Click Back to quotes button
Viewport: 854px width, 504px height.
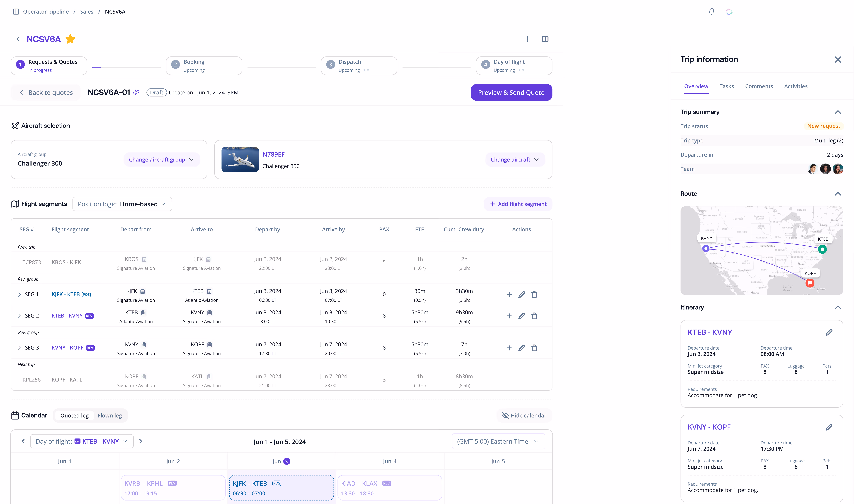pyautogui.click(x=46, y=92)
